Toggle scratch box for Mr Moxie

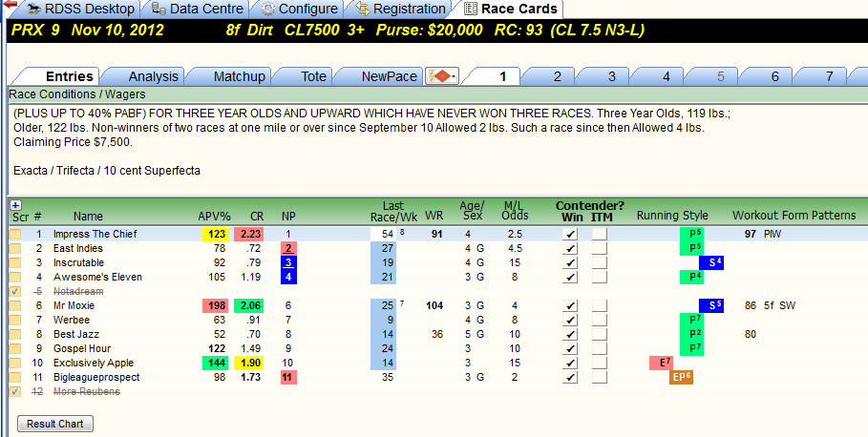(x=15, y=306)
